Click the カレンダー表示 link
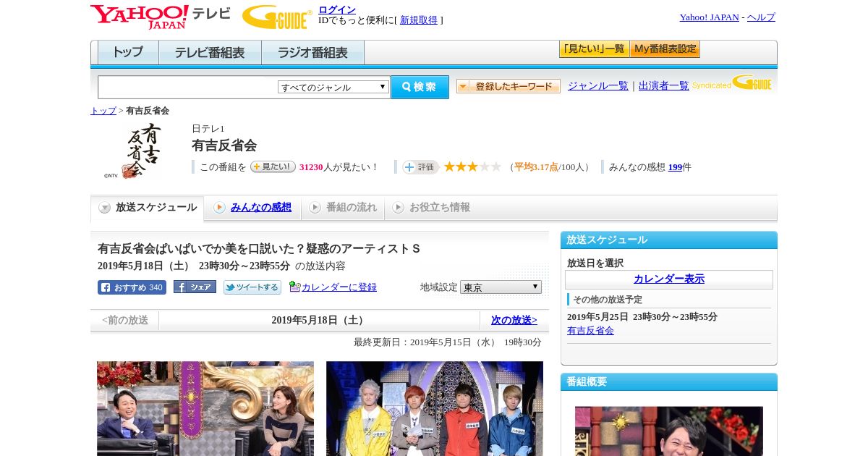 pyautogui.click(x=669, y=279)
